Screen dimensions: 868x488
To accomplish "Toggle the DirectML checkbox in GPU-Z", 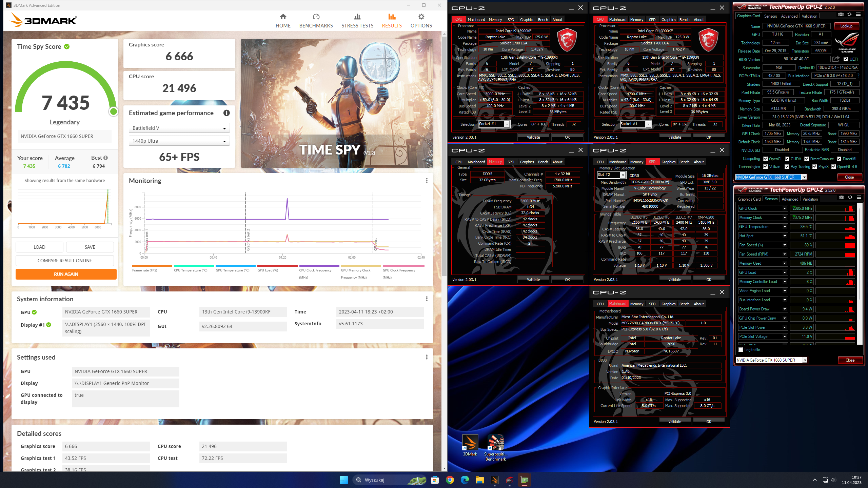I will click(x=839, y=159).
